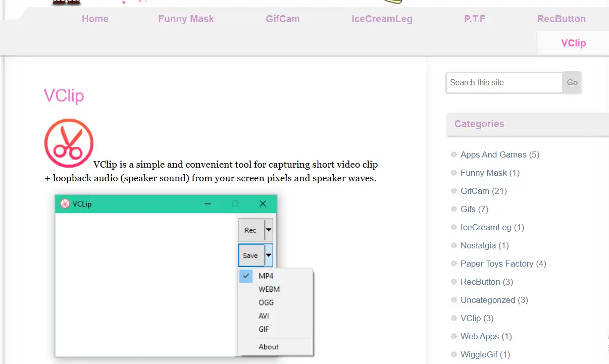
Task: Switch to the VClip tab
Action: (x=573, y=43)
